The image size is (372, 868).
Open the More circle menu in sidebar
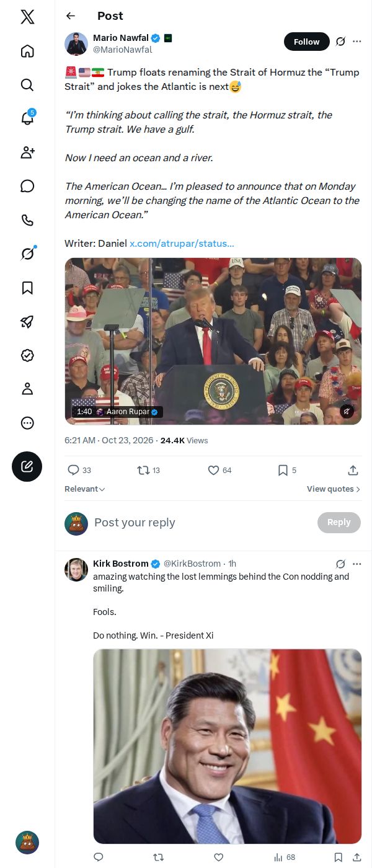click(x=27, y=423)
